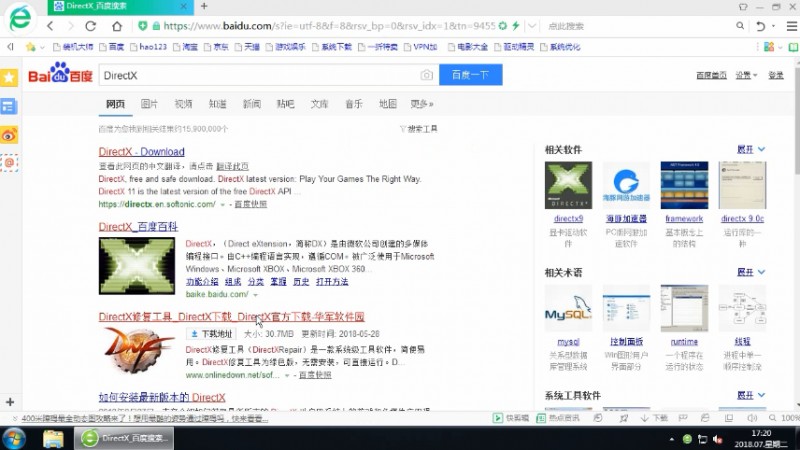Expand 展开 beside 系统工具软件
The image size is (800, 450).
[x=751, y=395]
